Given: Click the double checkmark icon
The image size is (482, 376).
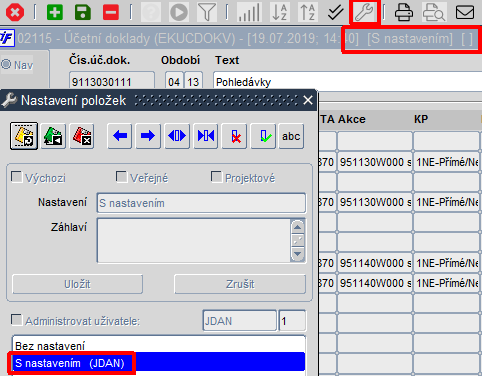Looking at the screenshot, I should [335, 12].
